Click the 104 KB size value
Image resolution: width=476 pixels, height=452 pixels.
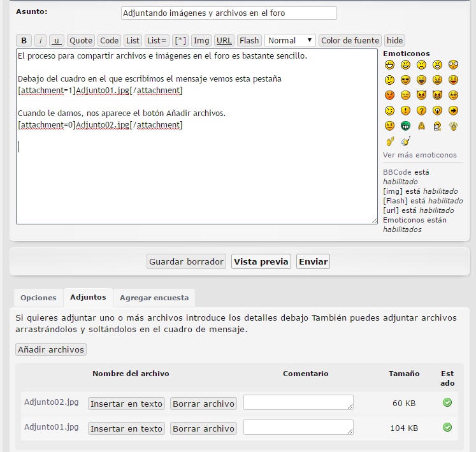pos(404,428)
